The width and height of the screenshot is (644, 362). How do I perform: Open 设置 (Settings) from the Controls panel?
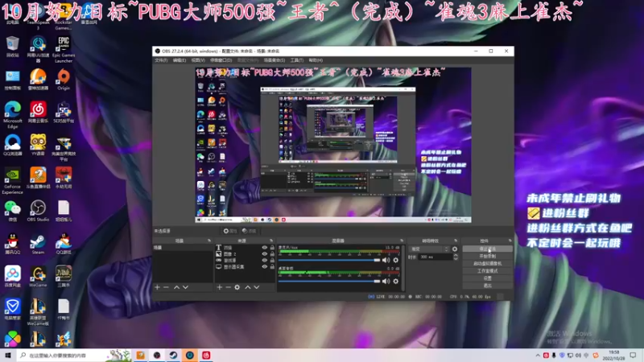tap(488, 278)
